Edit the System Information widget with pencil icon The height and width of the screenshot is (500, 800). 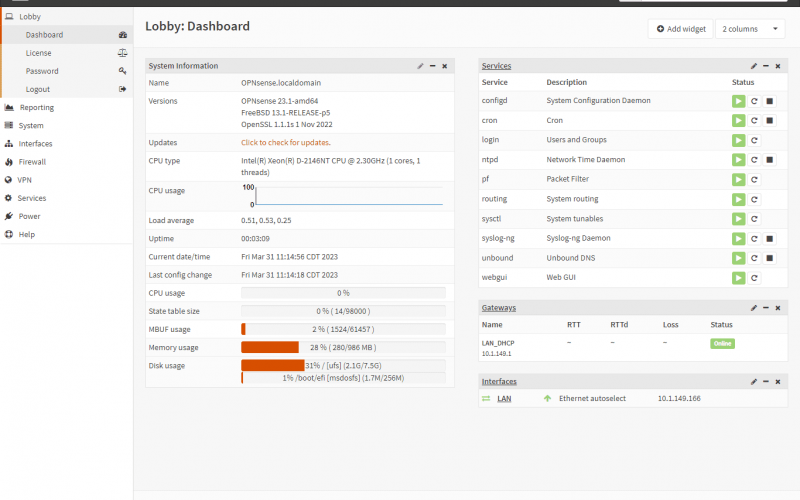click(x=421, y=66)
